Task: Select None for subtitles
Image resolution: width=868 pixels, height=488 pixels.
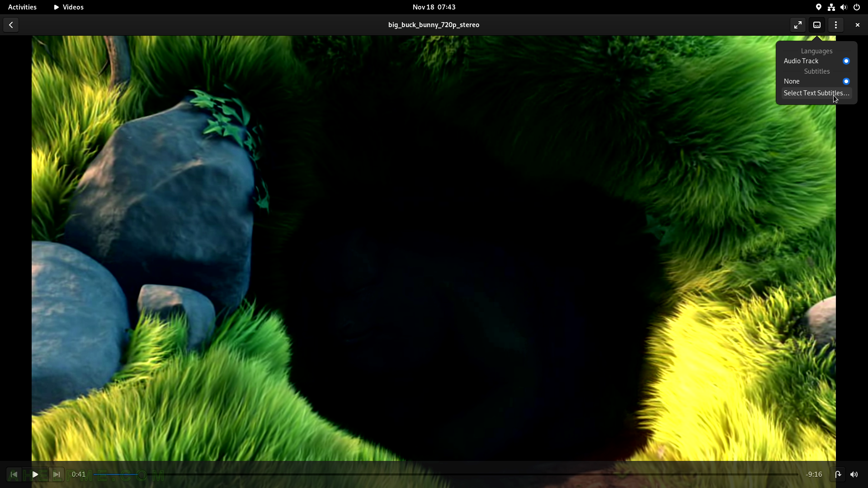Action: pyautogui.click(x=816, y=81)
